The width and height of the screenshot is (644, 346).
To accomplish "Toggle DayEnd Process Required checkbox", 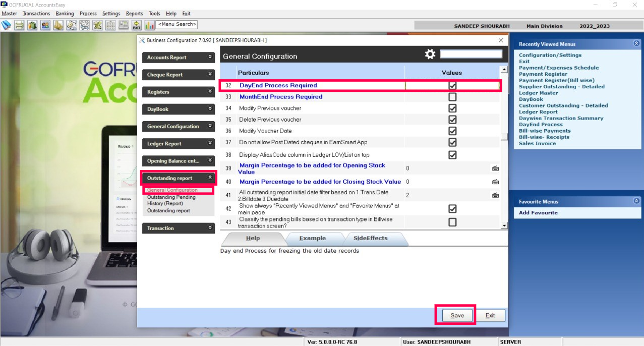I will pos(452,86).
